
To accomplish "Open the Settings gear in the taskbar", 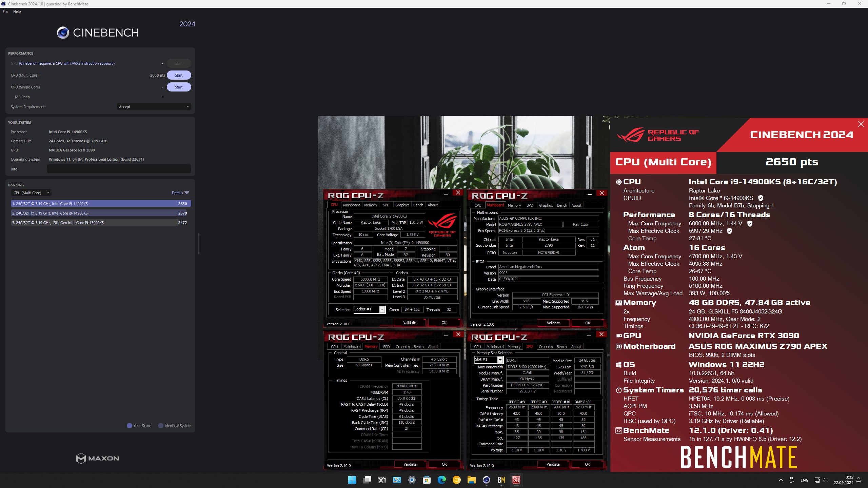I will pos(412,480).
